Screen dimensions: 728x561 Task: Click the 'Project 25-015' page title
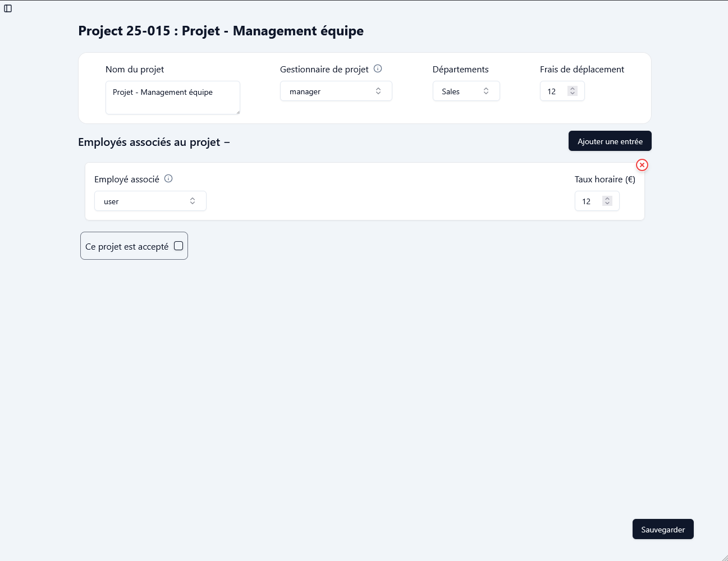(221, 31)
